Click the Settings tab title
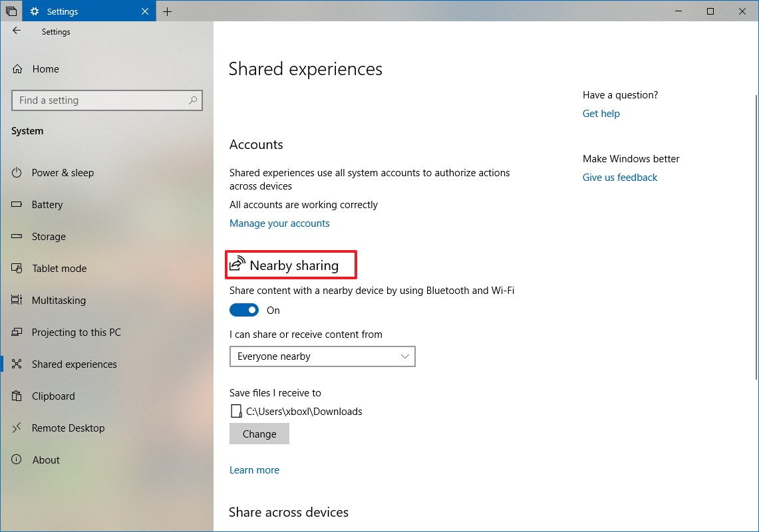 63,11
